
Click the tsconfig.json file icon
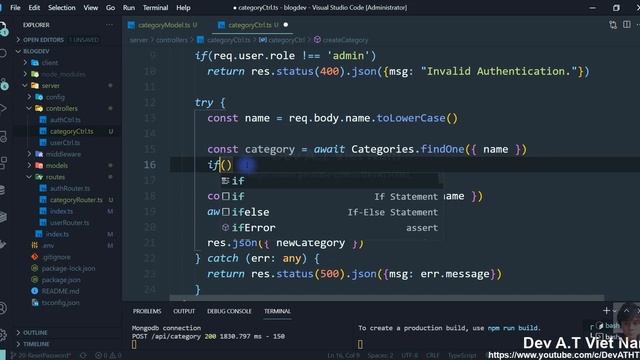(35, 302)
